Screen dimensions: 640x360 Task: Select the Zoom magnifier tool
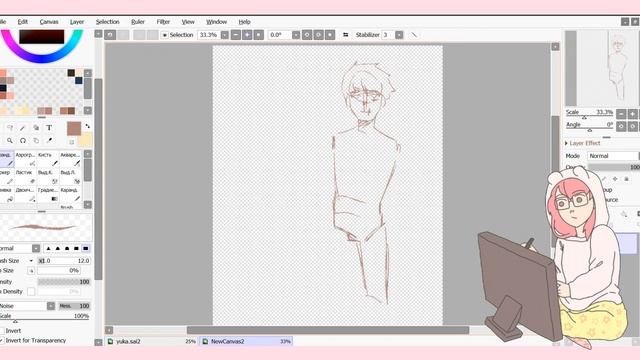pos(9,140)
